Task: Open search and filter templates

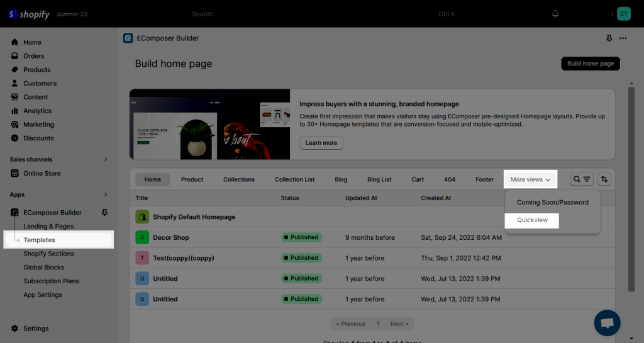Action: 582,179
